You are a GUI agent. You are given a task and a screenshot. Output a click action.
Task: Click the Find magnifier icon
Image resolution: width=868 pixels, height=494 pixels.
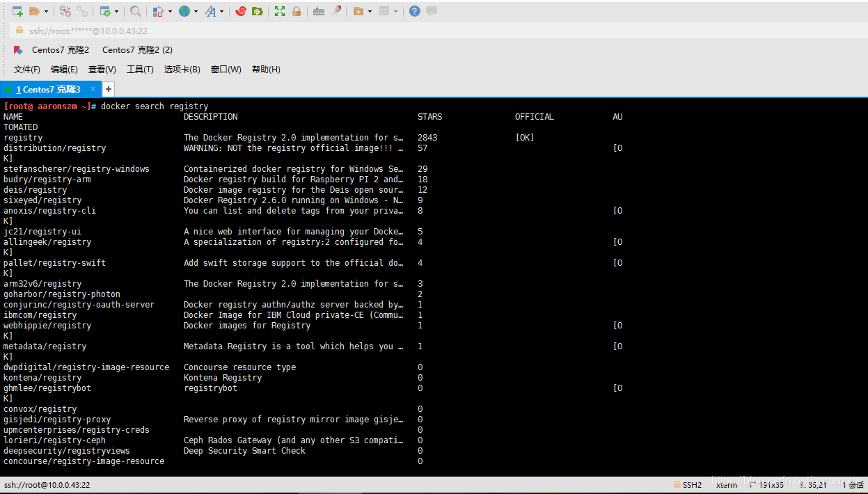[136, 11]
